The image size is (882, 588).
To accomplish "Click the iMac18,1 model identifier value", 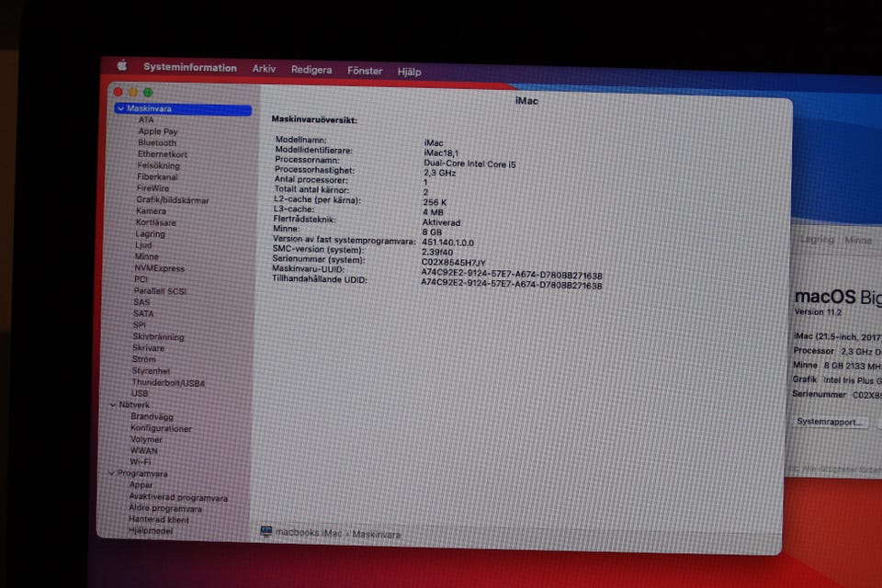I will [441, 153].
